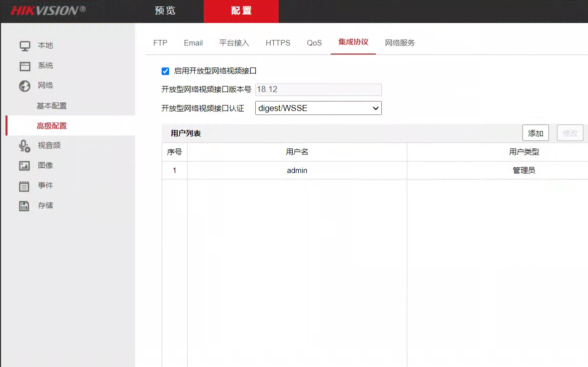This screenshot has height=367, width=588.
Task: Click the microphone icon for 视音频
Action: (x=25, y=145)
